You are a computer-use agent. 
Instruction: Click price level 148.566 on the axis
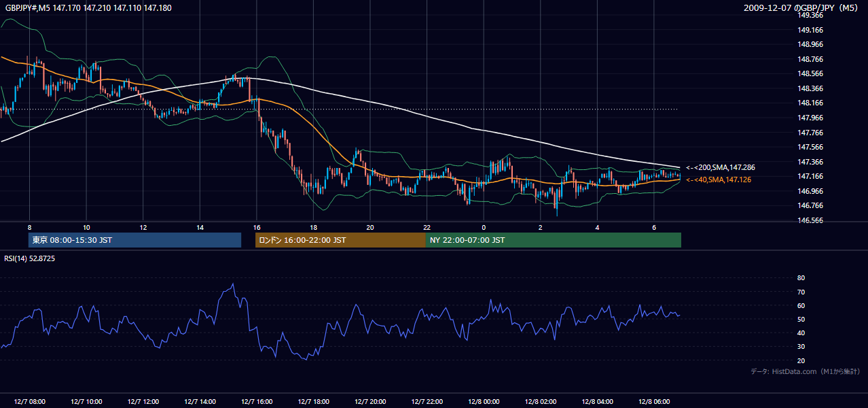[x=810, y=73]
